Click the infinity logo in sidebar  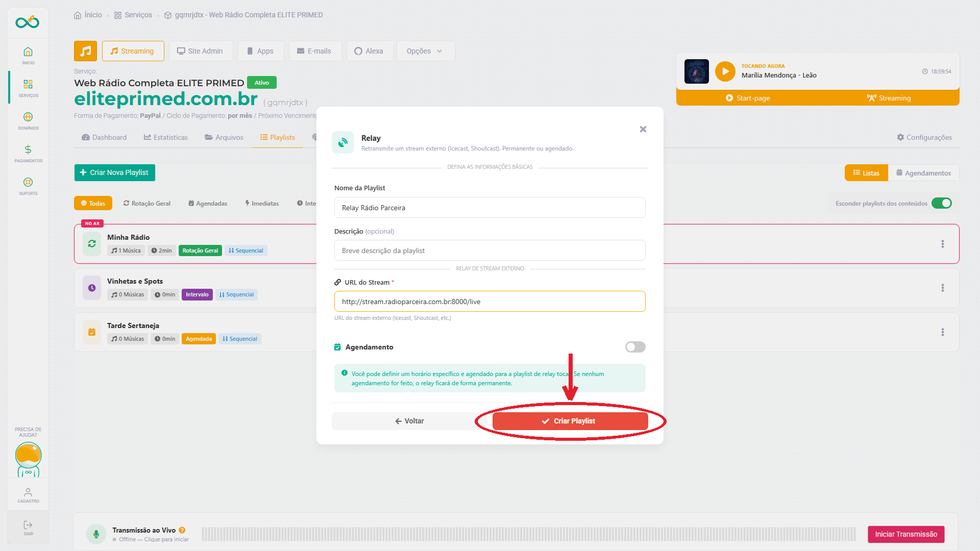coord(28,22)
